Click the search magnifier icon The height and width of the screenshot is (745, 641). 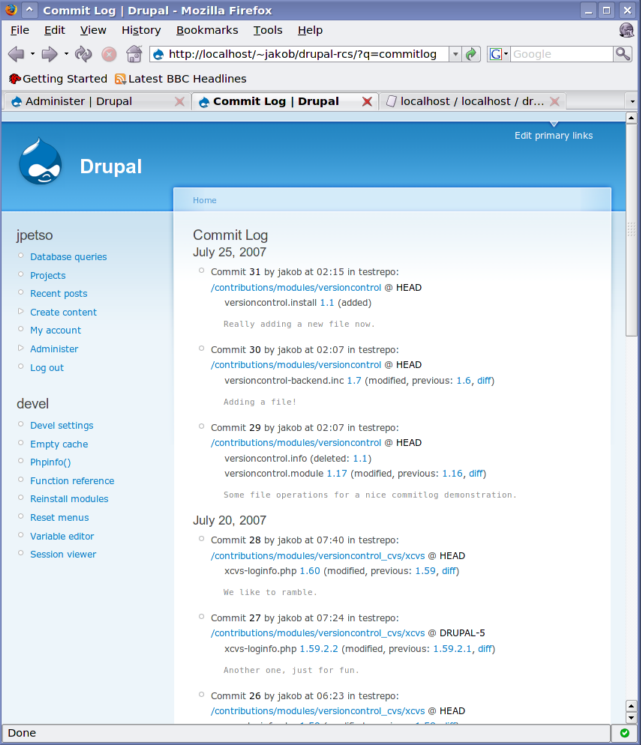pyautogui.click(x=622, y=54)
